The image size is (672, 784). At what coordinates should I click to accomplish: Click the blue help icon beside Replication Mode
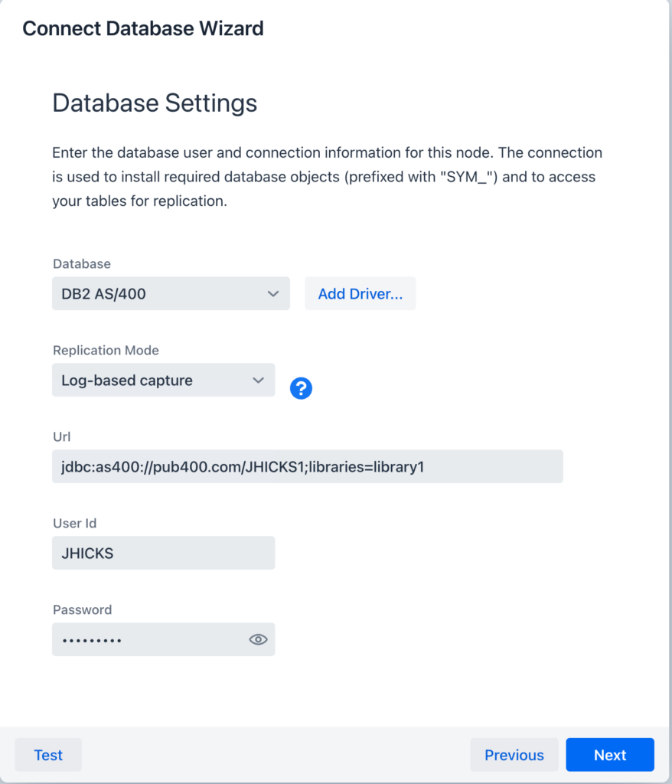pyautogui.click(x=301, y=388)
